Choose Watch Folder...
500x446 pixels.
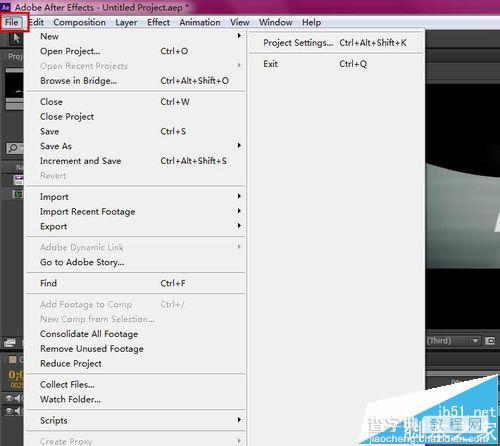[x=136, y=399]
